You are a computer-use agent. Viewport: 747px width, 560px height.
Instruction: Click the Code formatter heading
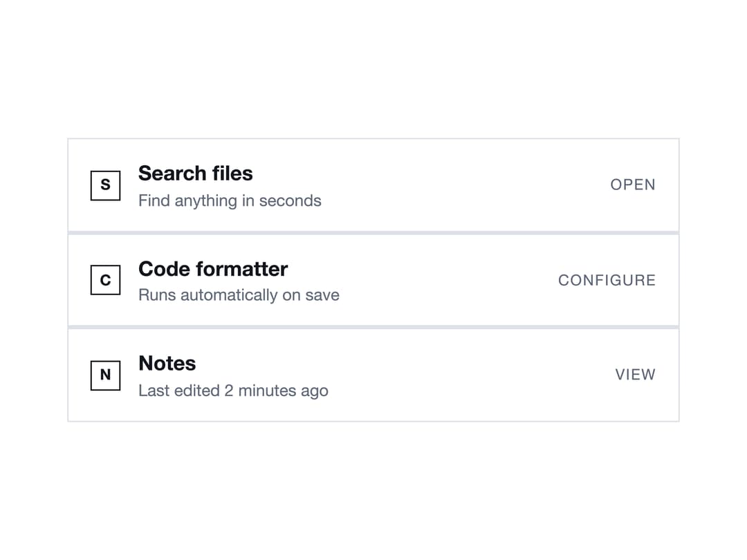[x=213, y=269]
